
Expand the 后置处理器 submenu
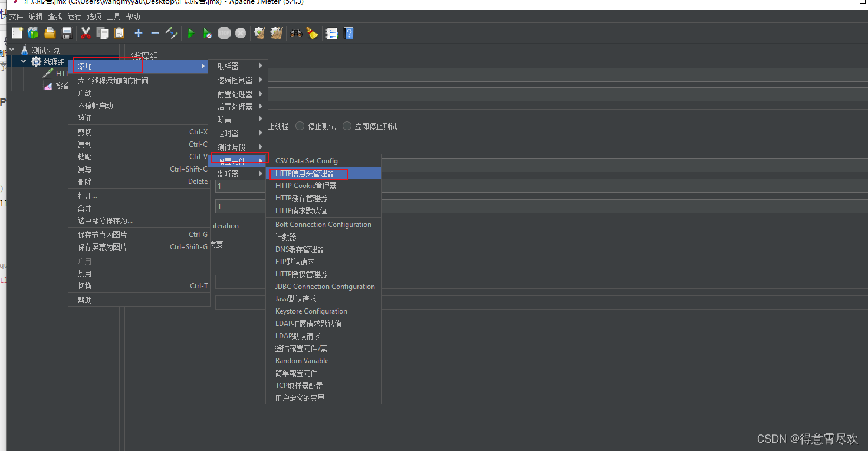coord(238,107)
